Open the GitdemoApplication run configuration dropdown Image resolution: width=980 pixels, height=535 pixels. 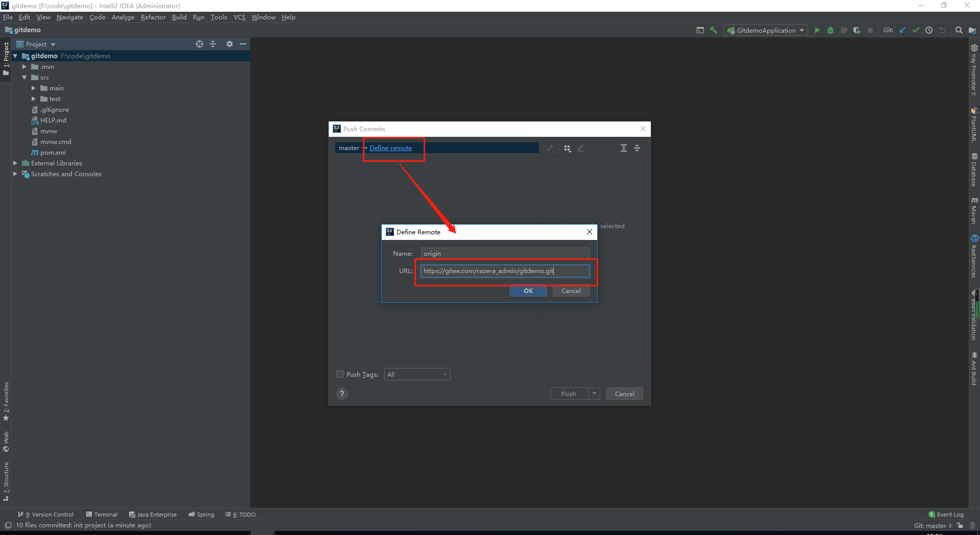(x=766, y=30)
